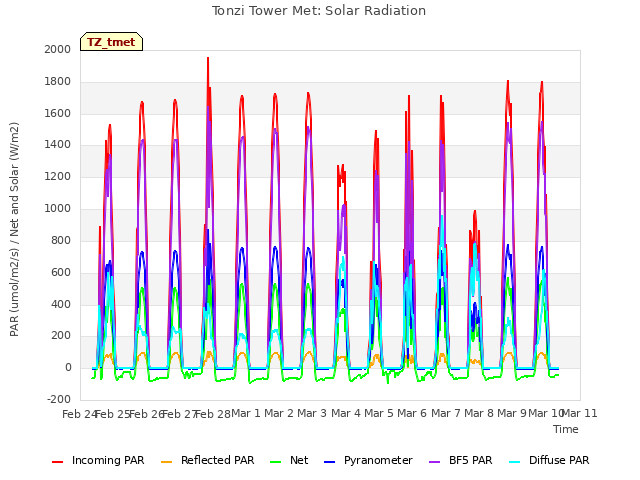Click the y-axis tick label 2000

pyautogui.click(x=58, y=49)
